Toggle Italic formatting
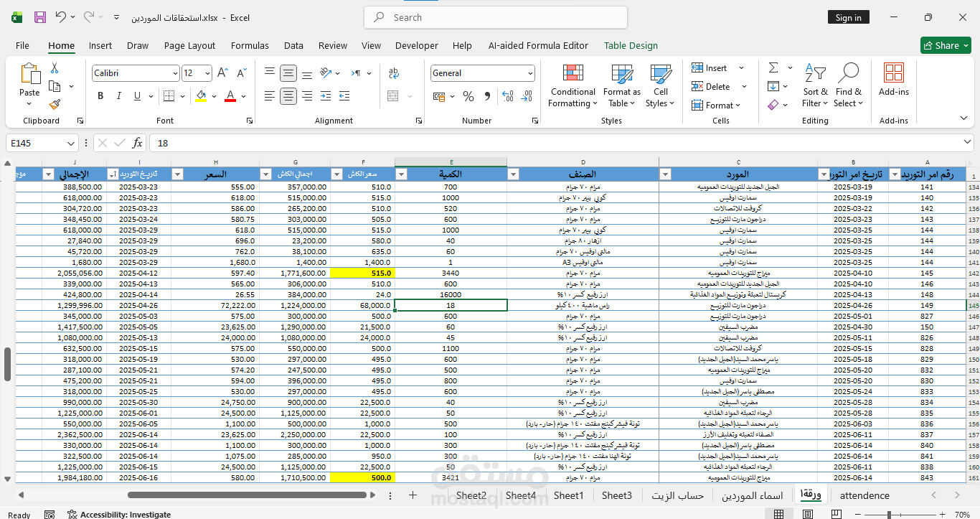 click(x=119, y=96)
